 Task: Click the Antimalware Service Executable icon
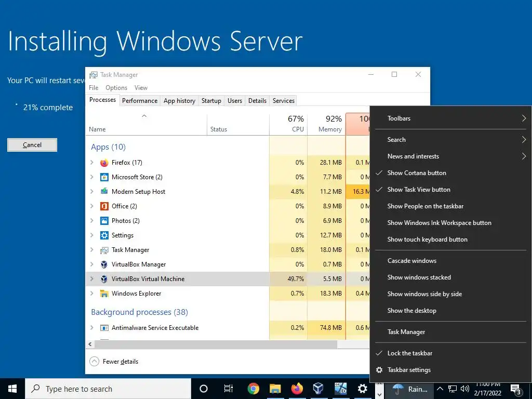(104, 328)
